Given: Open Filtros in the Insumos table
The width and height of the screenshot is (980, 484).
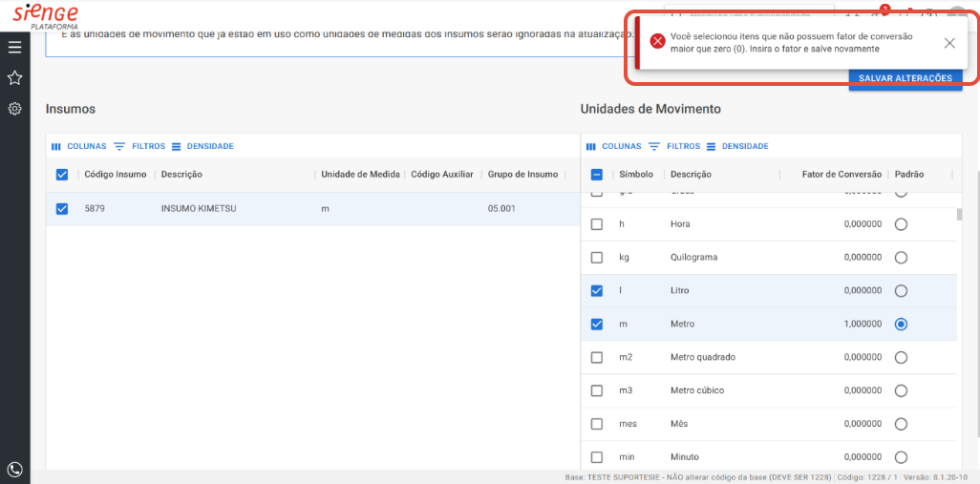Looking at the screenshot, I should [x=140, y=146].
